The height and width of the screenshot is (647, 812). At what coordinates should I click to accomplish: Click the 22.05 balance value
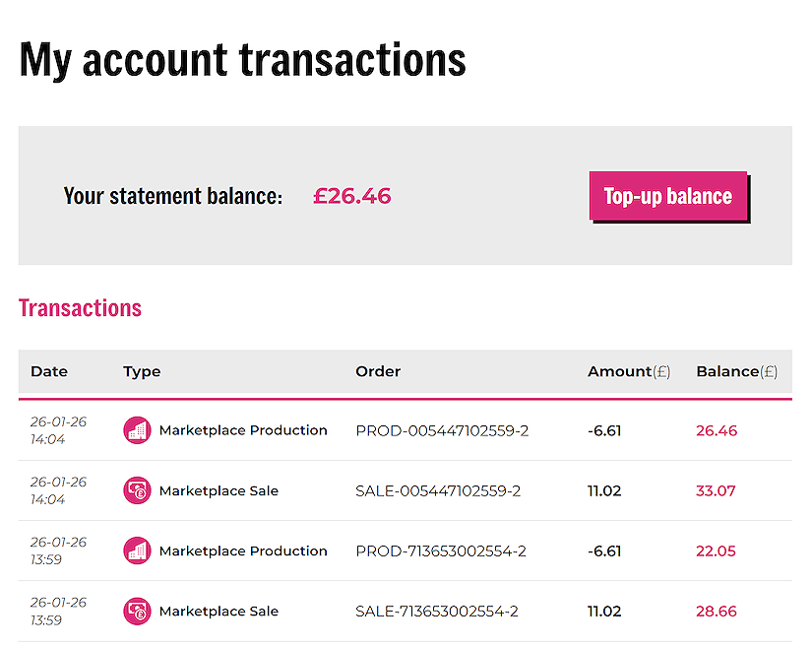716,550
